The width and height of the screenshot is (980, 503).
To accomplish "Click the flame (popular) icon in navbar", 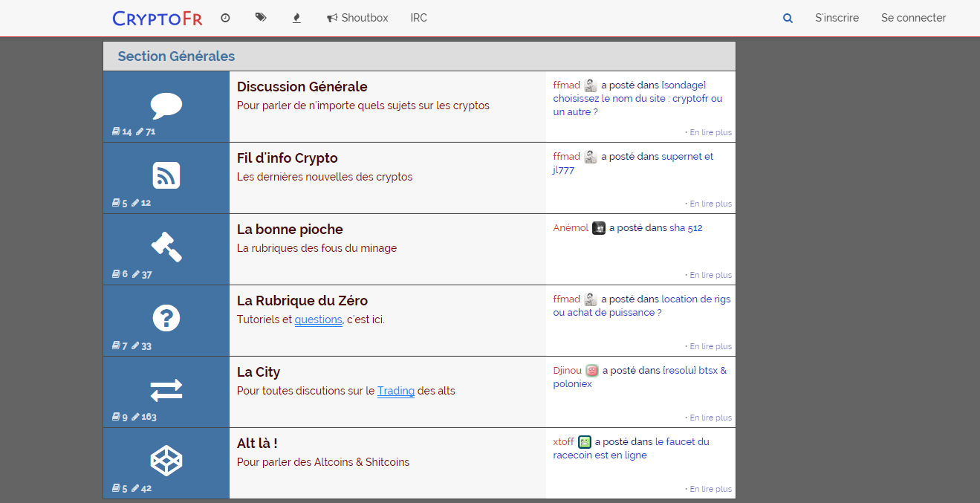I will point(296,18).
